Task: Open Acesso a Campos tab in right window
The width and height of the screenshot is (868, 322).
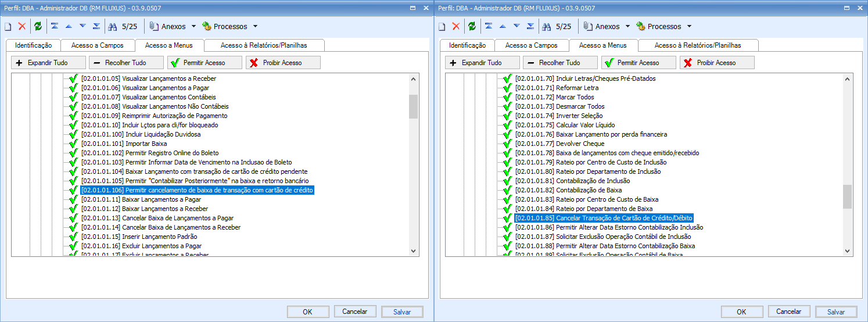Action: tap(532, 45)
